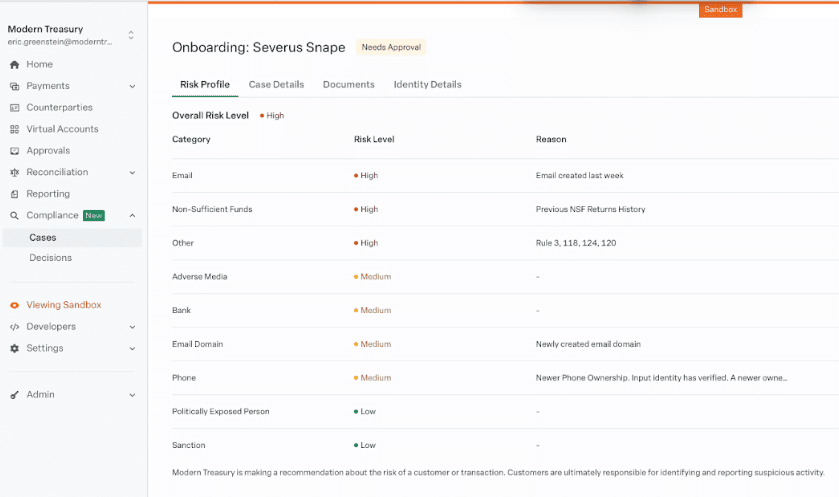Screen dimensions: 839x497
Task: Click the Counterparties icon in sidebar
Action: click(14, 108)
